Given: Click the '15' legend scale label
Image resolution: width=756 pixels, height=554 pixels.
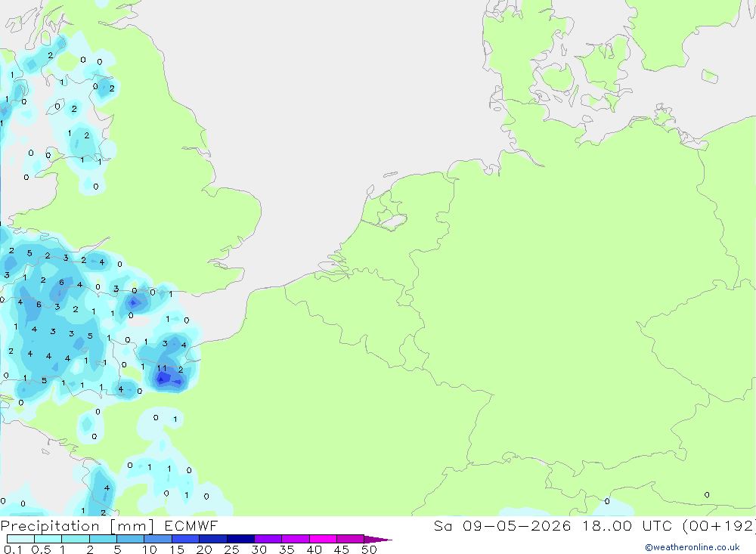Looking at the screenshot, I should 177,549.
